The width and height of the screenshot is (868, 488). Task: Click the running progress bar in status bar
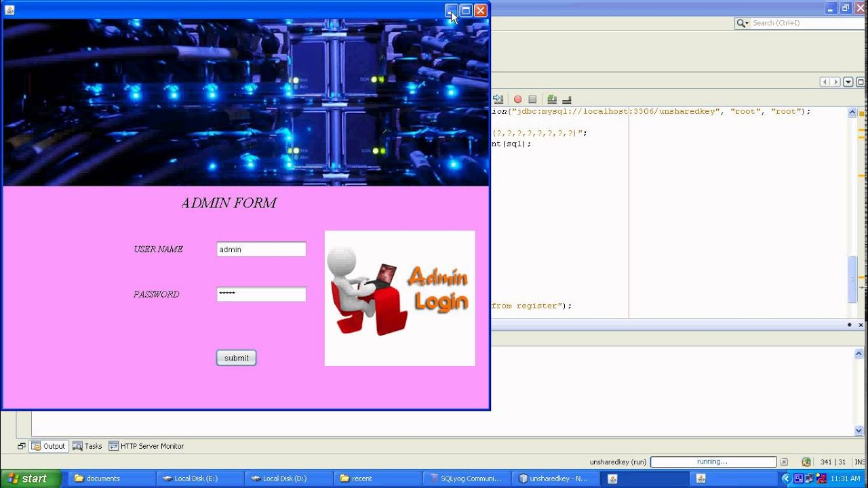point(713,462)
